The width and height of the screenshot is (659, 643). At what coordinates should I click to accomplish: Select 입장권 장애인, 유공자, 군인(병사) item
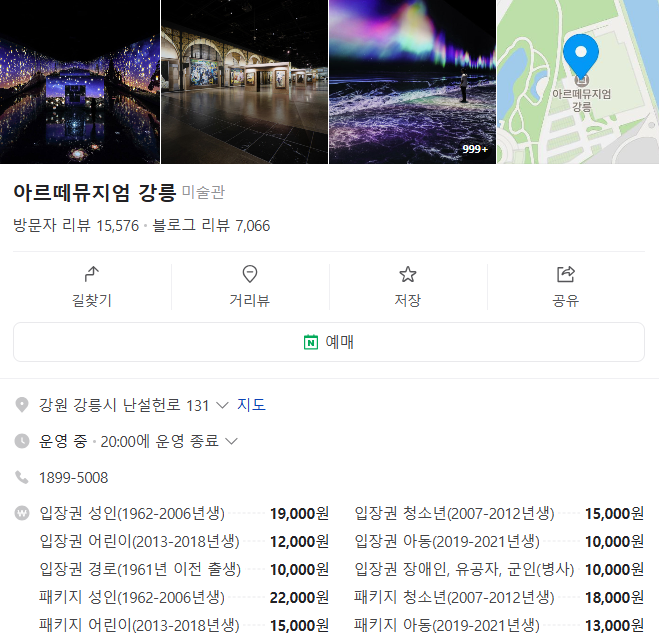(464, 569)
